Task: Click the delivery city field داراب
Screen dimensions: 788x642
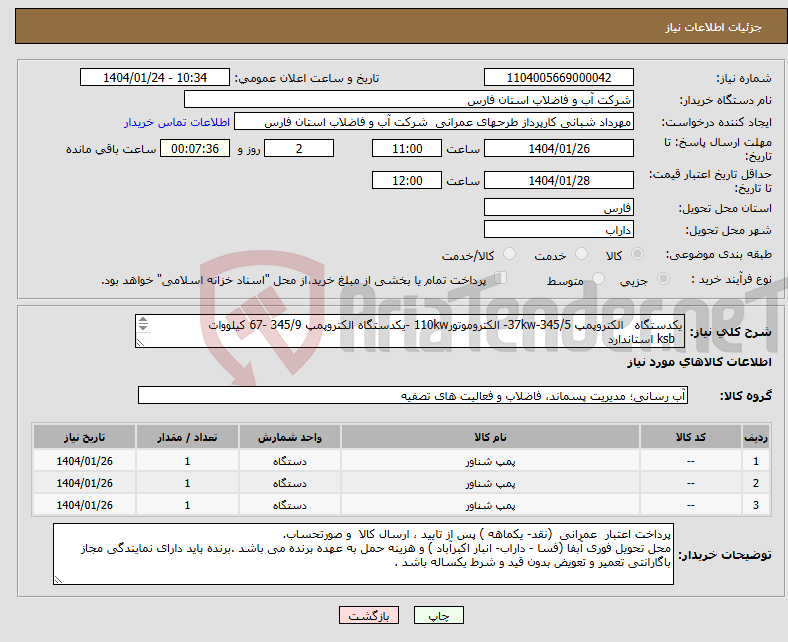Action: click(559, 229)
